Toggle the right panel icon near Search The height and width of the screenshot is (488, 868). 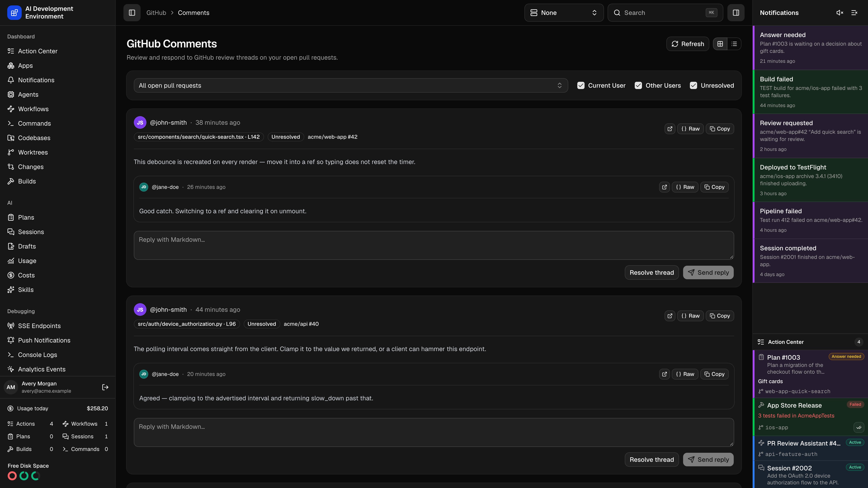click(736, 13)
